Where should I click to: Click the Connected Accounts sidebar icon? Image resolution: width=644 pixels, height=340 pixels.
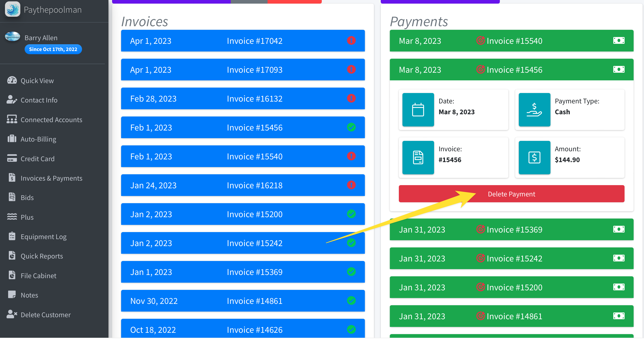pos(12,120)
